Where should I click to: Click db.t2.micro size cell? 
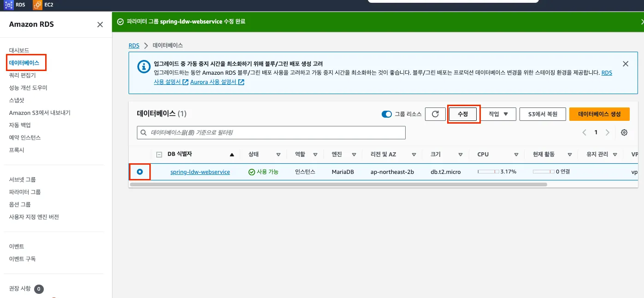click(x=445, y=172)
